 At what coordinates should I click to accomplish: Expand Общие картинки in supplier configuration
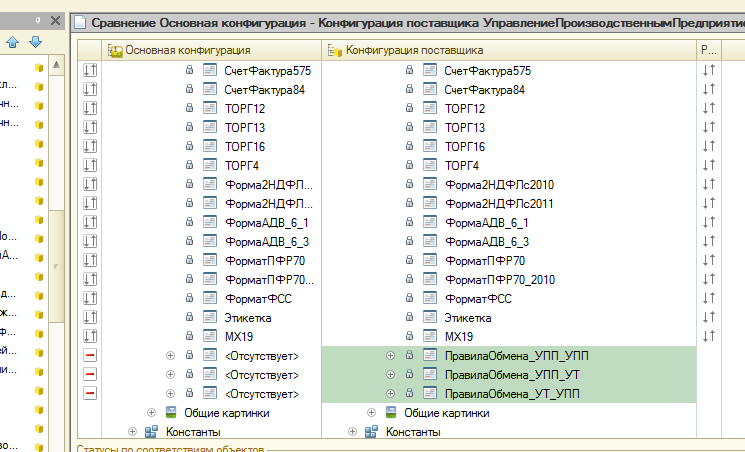[x=372, y=413]
